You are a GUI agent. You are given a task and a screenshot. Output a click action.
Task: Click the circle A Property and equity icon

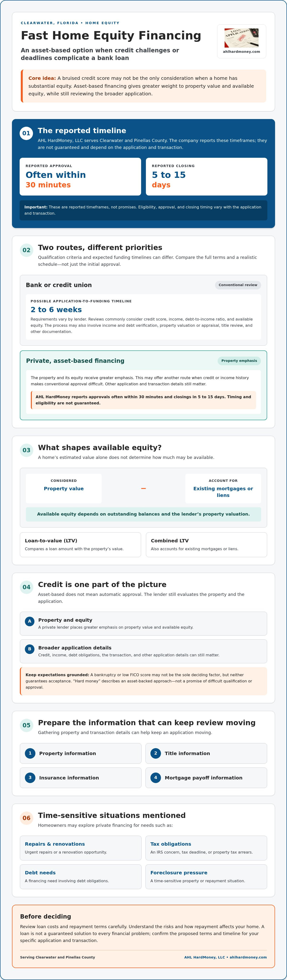[30, 621]
